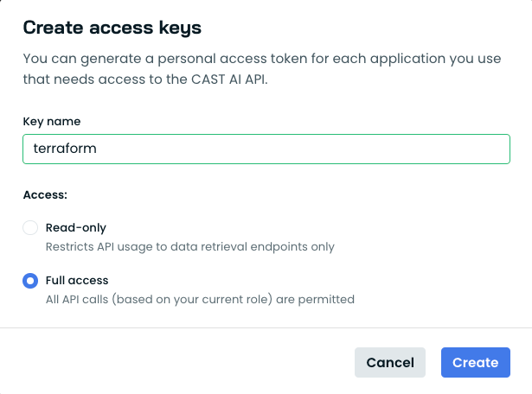Click the "Key name" field label

click(x=52, y=122)
